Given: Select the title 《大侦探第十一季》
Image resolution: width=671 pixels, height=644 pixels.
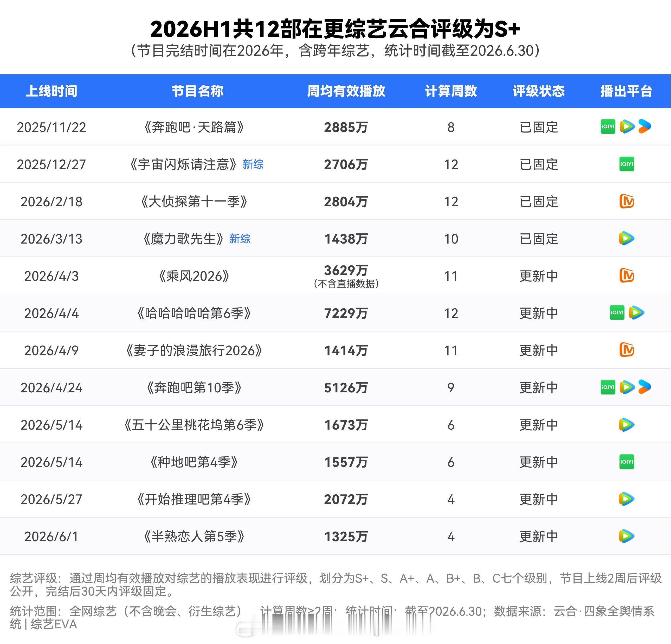Looking at the screenshot, I should click(194, 201).
